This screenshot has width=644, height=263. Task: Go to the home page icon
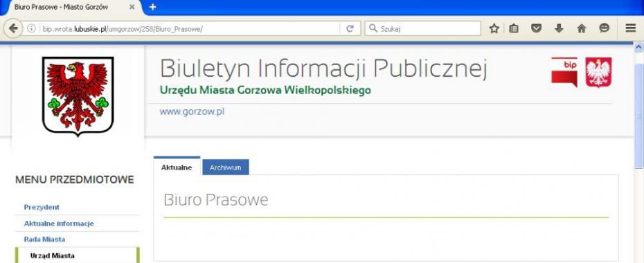coord(581,28)
